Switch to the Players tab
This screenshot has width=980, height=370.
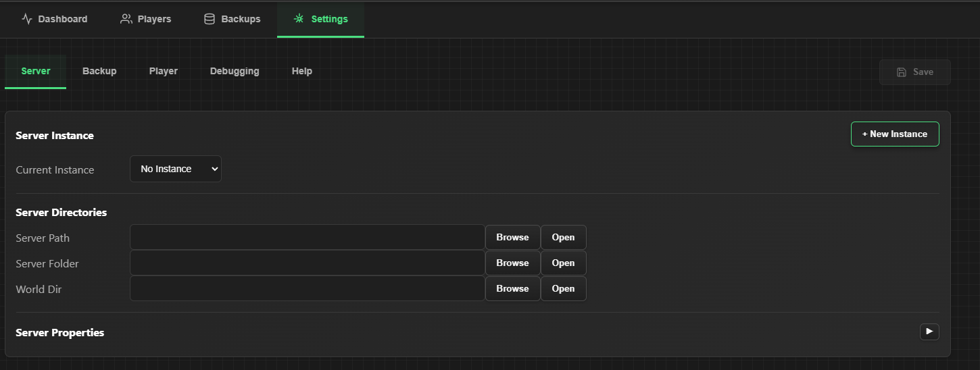[146, 19]
